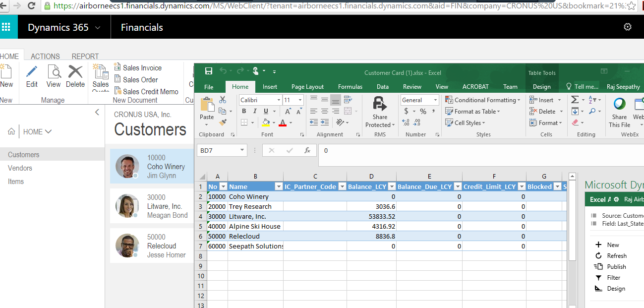644x308 pixels.
Task: Click Decrease Decimal in Number group
Action: tap(418, 123)
